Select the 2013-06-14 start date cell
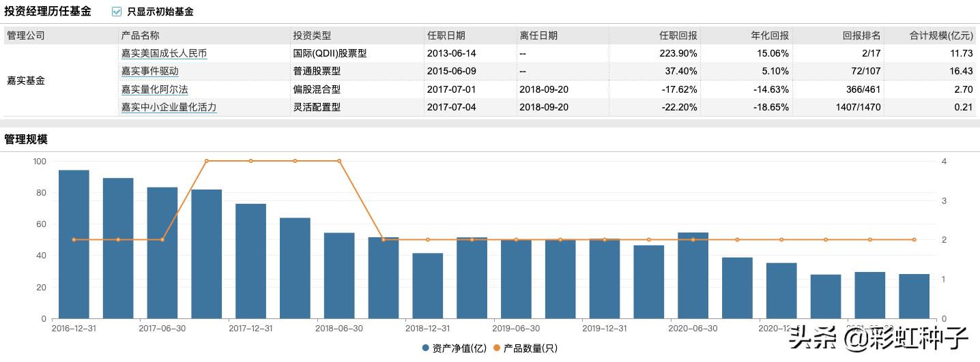Image resolution: width=980 pixels, height=362 pixels. [x=452, y=53]
